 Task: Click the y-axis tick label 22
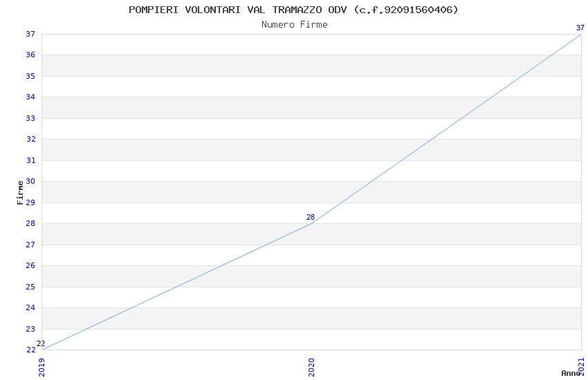(30, 350)
